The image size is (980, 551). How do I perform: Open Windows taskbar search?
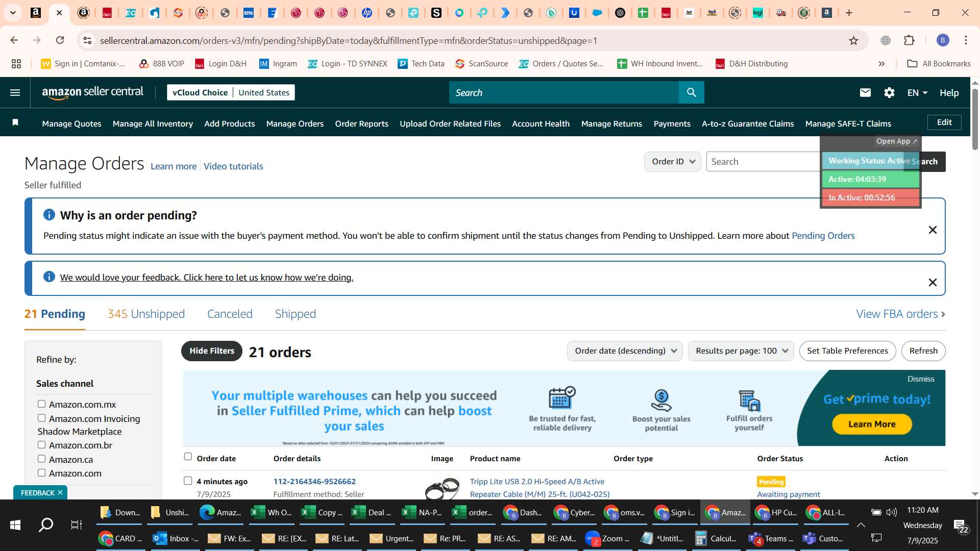(46, 524)
